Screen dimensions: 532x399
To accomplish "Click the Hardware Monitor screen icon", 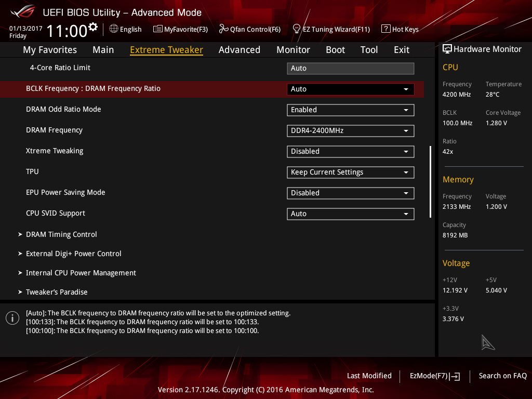I will 447,49.
